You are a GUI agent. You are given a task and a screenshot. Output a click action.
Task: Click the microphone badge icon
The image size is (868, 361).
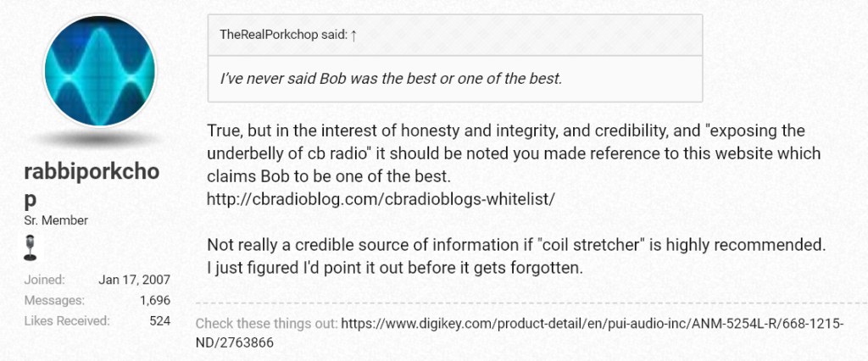[x=31, y=247]
